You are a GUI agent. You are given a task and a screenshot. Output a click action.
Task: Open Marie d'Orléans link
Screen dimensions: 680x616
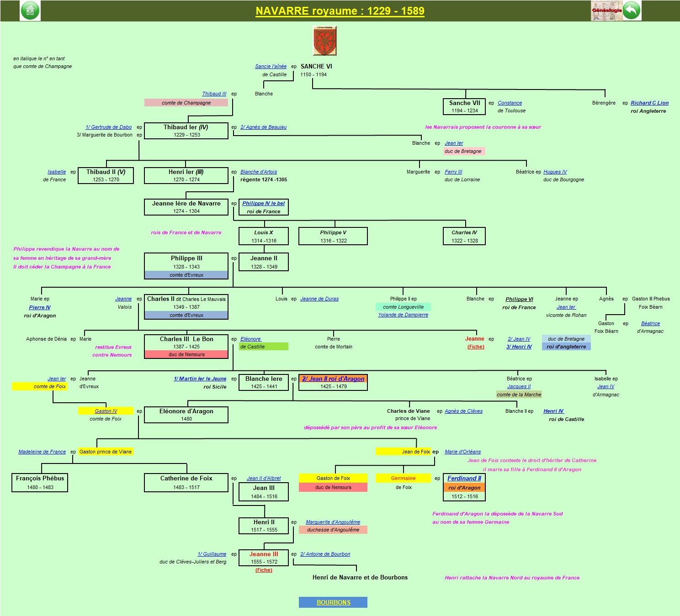point(462,452)
